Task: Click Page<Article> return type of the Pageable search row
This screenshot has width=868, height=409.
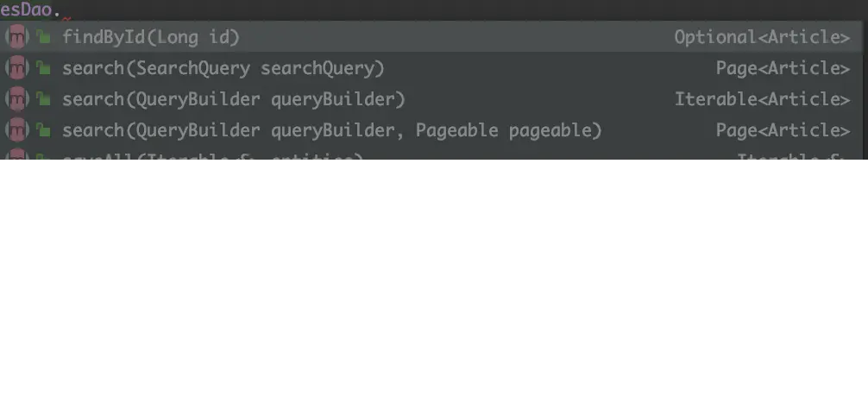Action: (x=783, y=130)
